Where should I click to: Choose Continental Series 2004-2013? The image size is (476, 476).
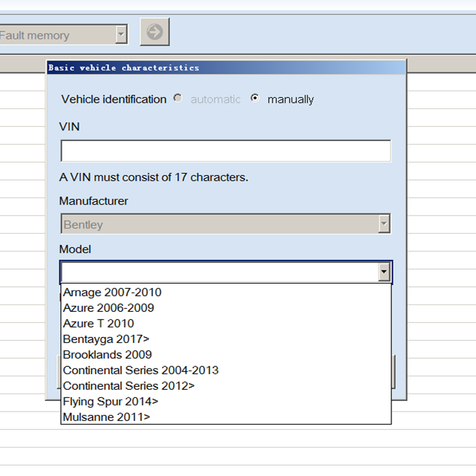point(226,371)
